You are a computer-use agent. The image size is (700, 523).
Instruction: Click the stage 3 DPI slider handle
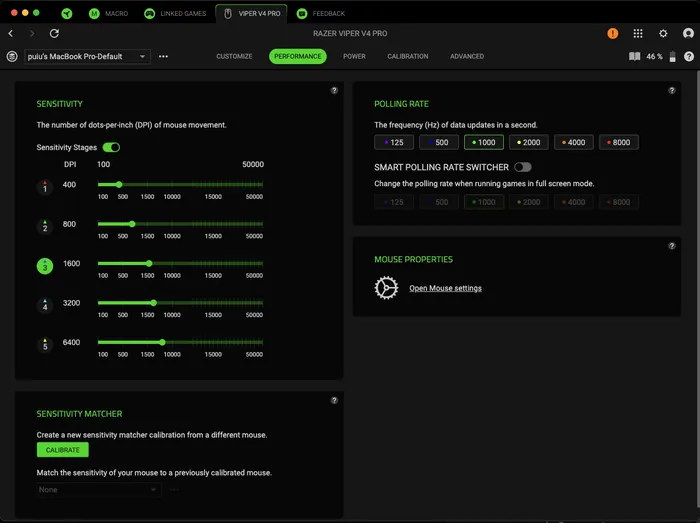pos(149,263)
